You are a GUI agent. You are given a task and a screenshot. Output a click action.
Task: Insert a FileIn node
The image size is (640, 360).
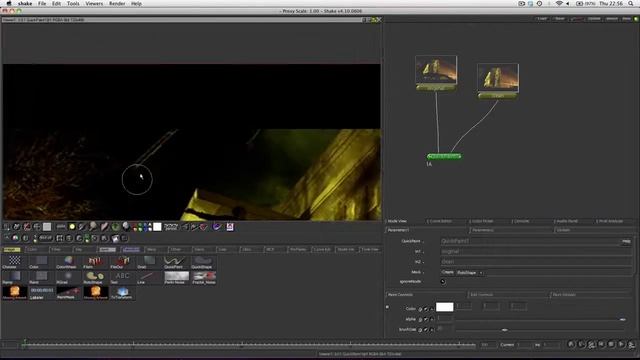click(95, 262)
